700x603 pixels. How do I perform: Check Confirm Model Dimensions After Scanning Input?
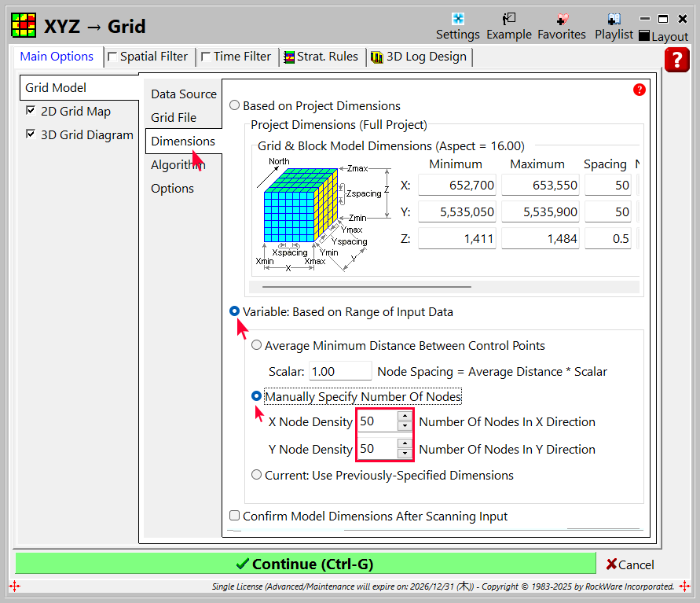click(234, 517)
